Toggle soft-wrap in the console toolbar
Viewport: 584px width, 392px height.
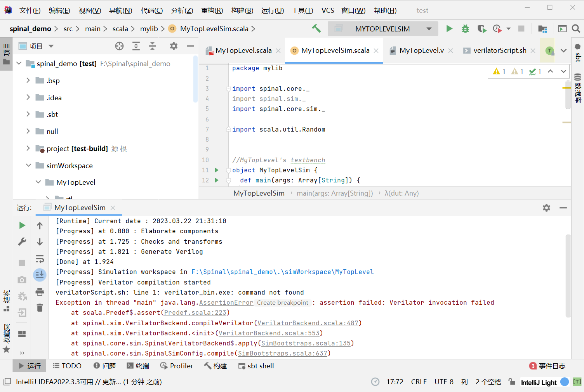coord(40,258)
